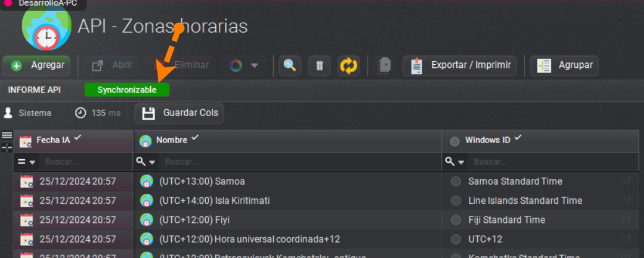Click the row action icon after Fiji Standard Time
This screenshot has width=644, height=258.
pos(626,220)
